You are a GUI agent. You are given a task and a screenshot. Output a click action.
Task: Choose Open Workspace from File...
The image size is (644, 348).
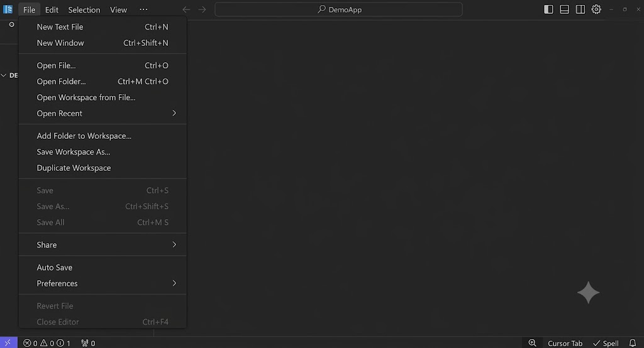(x=103, y=97)
